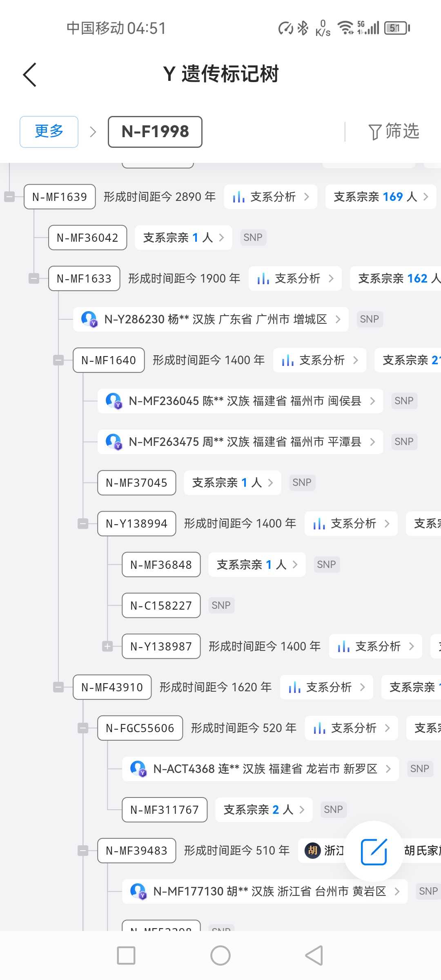
Task: Open the 更多 breadcrumb button
Action: point(49,131)
